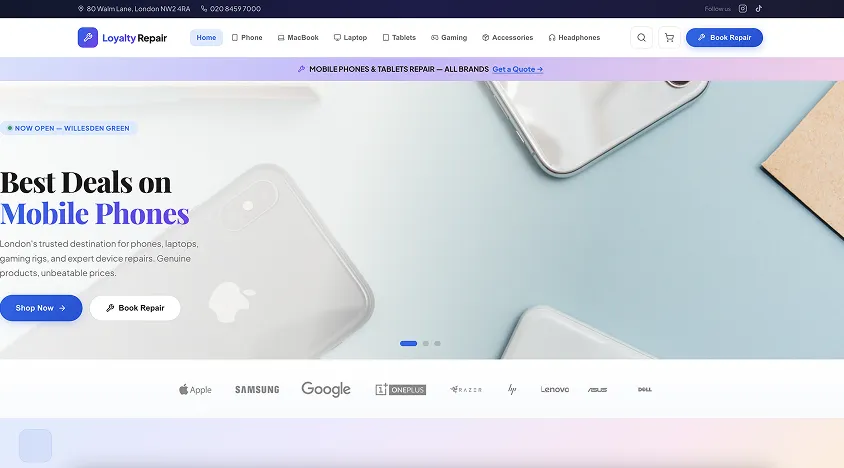Open the Gaming nav item

pyautogui.click(x=449, y=38)
